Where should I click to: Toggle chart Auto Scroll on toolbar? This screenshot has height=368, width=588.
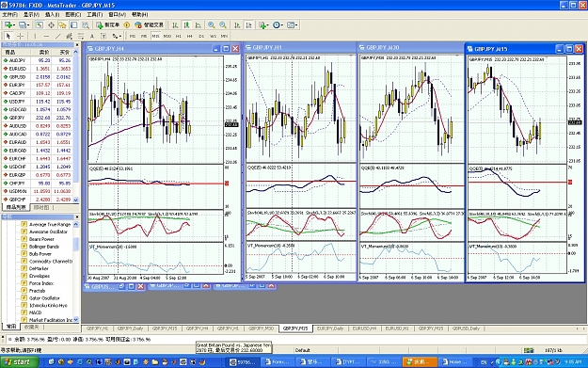pos(237,25)
